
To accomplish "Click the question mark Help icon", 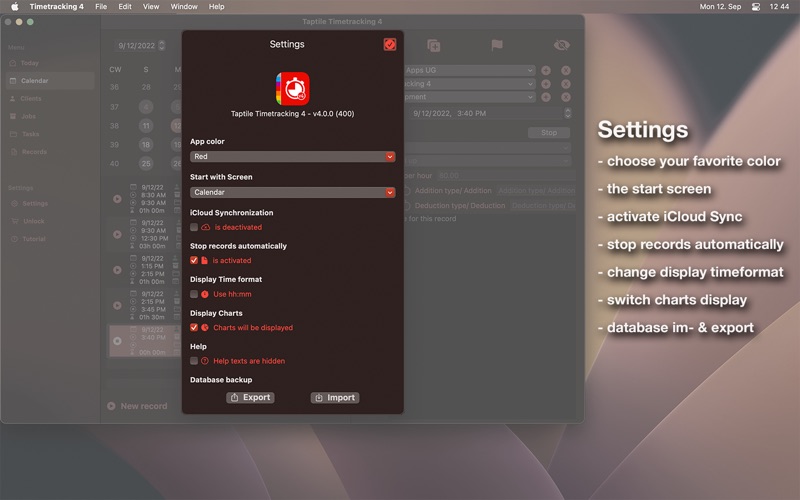I will point(205,361).
